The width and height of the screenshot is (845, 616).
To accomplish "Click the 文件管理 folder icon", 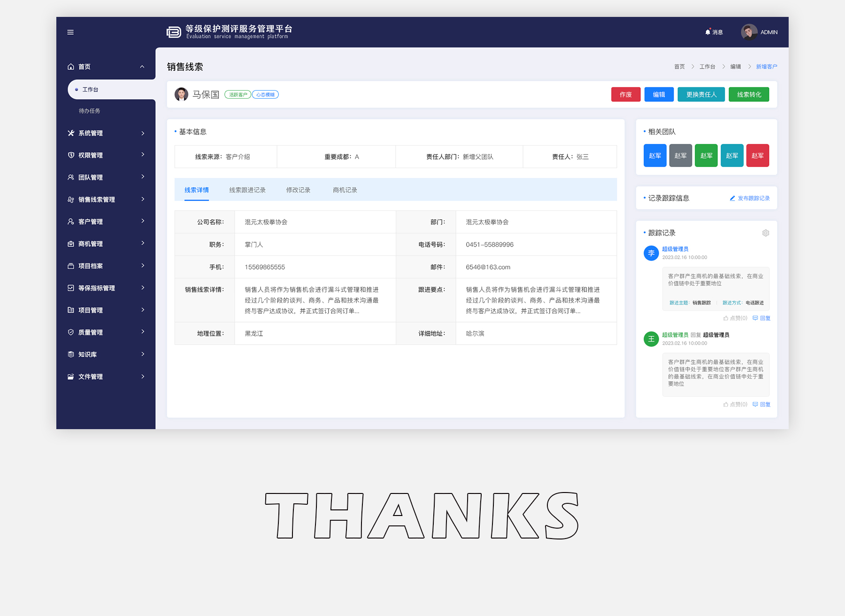I will 71,377.
